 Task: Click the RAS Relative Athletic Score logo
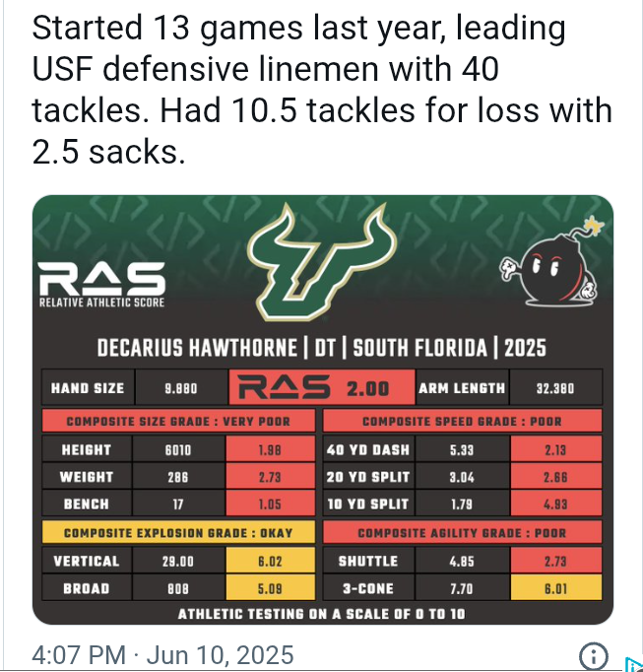(x=101, y=285)
